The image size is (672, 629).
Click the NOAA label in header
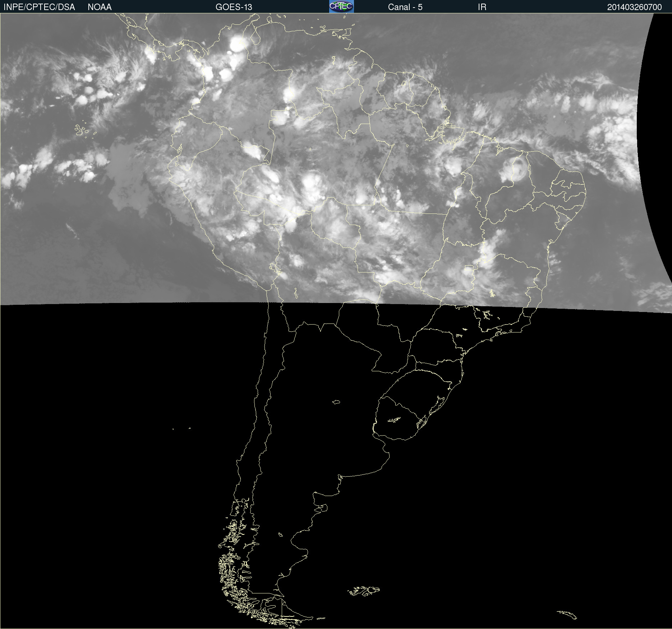tap(100, 7)
